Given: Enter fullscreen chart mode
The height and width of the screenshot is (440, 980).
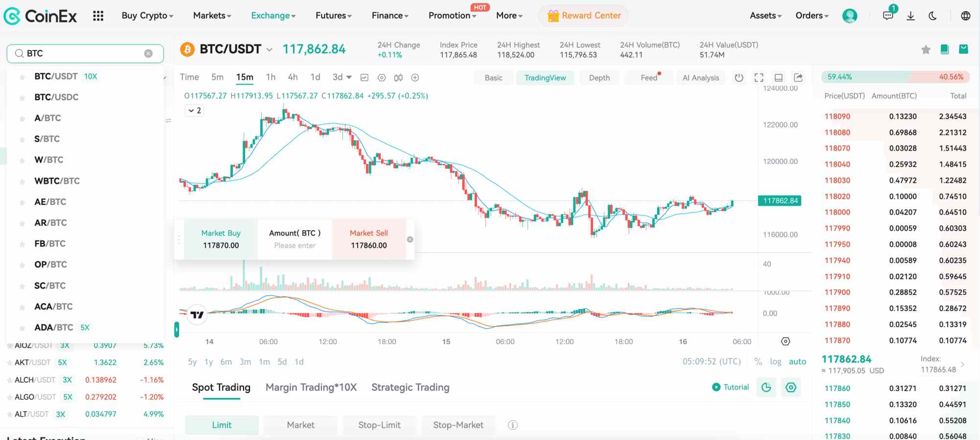Looking at the screenshot, I should tap(759, 77).
